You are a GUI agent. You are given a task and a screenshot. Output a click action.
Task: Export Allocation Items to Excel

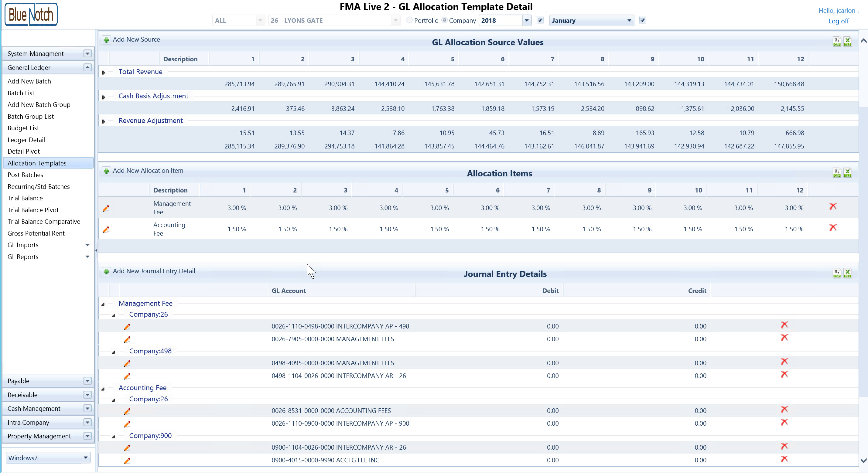847,173
